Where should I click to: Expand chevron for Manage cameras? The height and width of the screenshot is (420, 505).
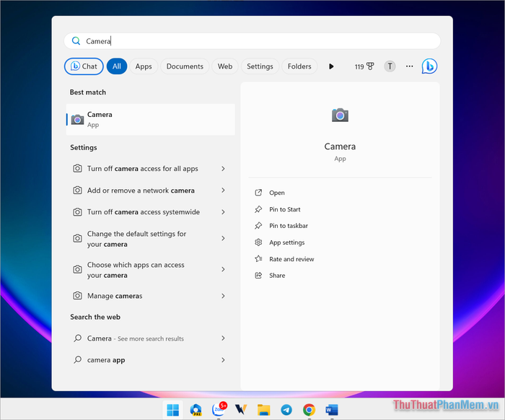click(223, 296)
